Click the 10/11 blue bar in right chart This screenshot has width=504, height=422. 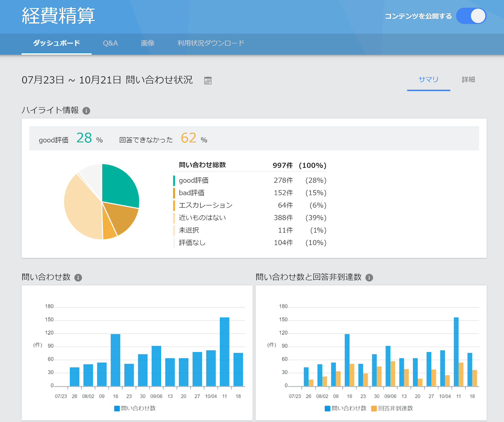point(456,352)
